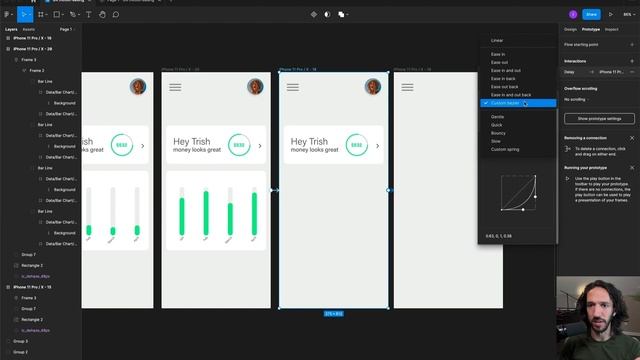Click hamburger icon in the bar chart frame
This screenshot has height=360, width=640.
tap(175, 87)
